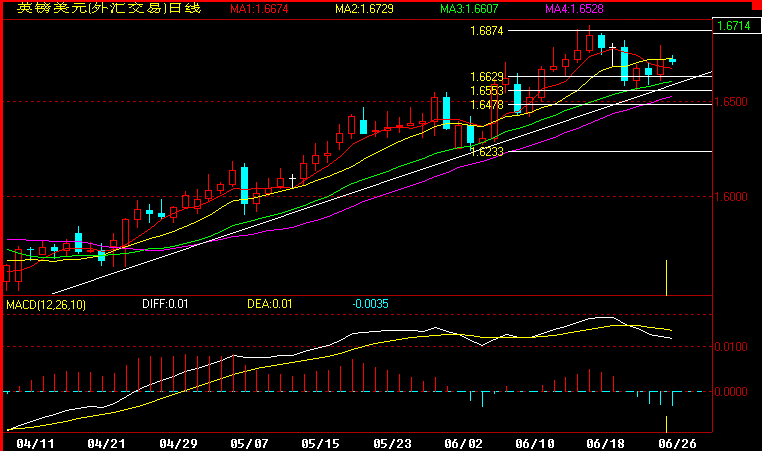Click the current price box 1.6714
The width and height of the screenshot is (762, 451).
coord(736,26)
